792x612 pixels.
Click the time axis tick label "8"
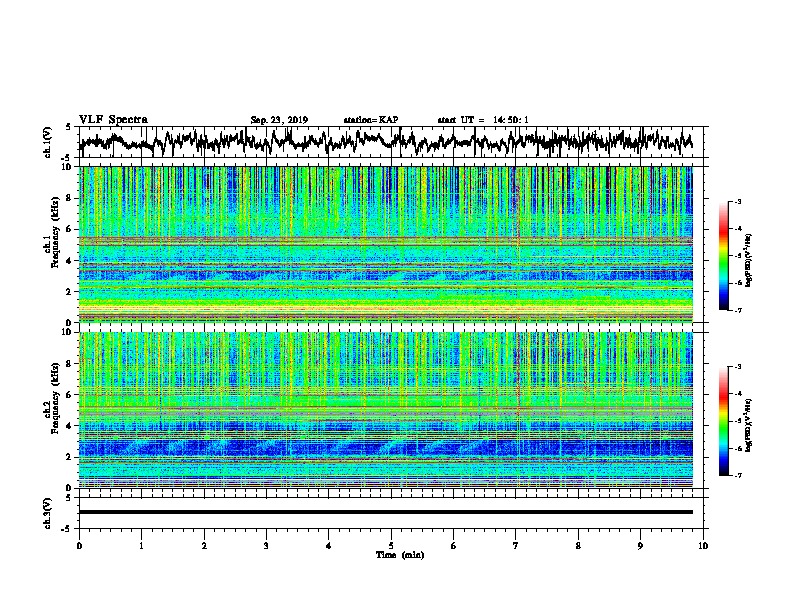click(x=578, y=546)
